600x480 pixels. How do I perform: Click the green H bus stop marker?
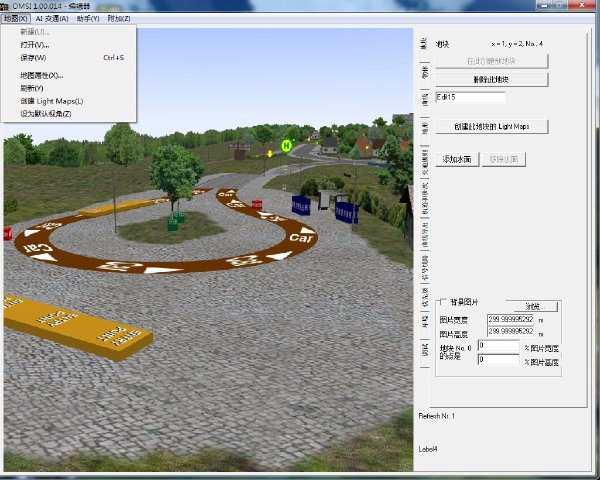[286, 145]
